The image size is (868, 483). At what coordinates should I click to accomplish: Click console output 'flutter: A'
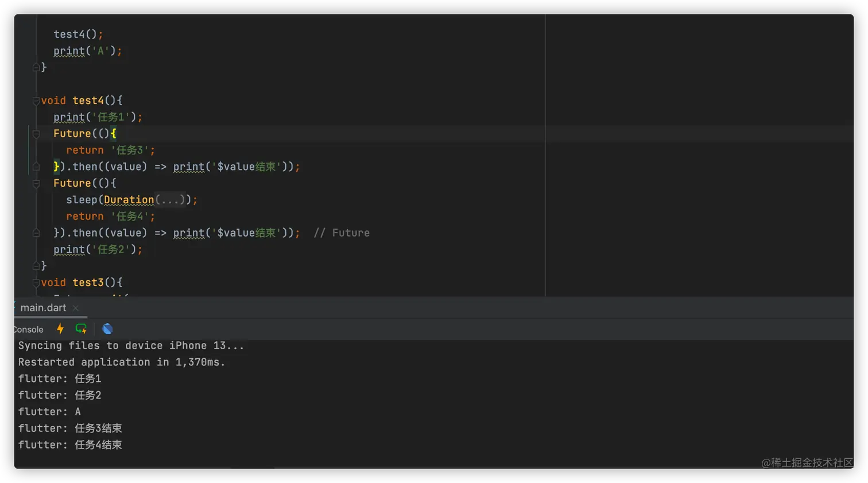pyautogui.click(x=49, y=412)
